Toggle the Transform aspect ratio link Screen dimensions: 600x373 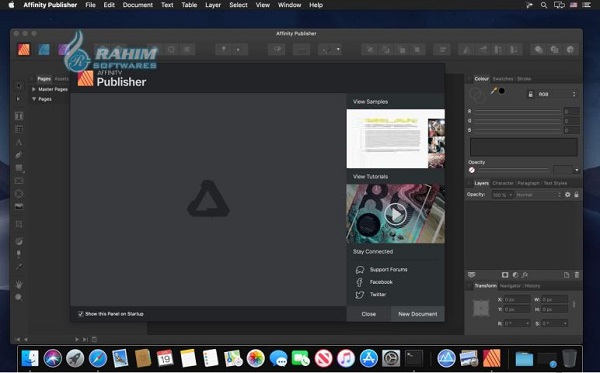click(573, 305)
